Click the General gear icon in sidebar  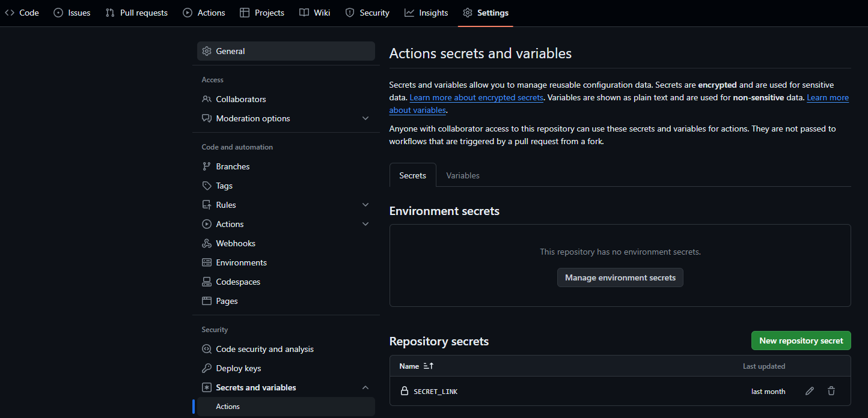[207, 51]
